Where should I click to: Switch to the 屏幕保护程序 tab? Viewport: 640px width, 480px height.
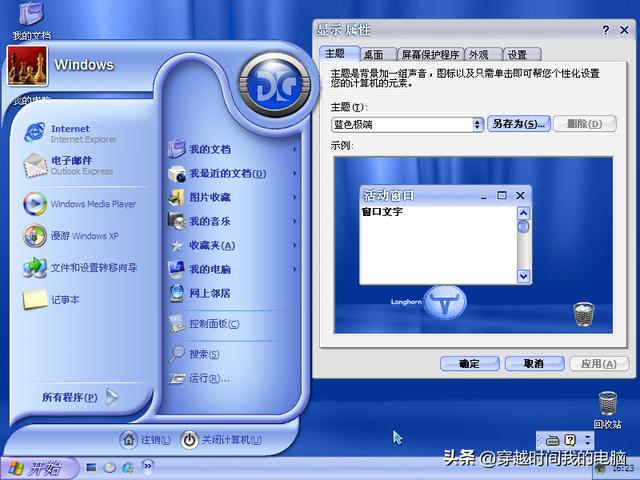coord(431,54)
